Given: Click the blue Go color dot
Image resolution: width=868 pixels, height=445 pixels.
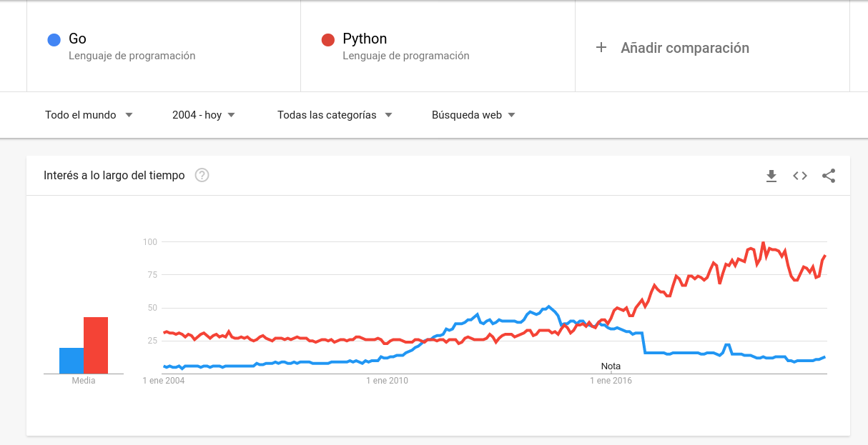Looking at the screenshot, I should pyautogui.click(x=54, y=40).
